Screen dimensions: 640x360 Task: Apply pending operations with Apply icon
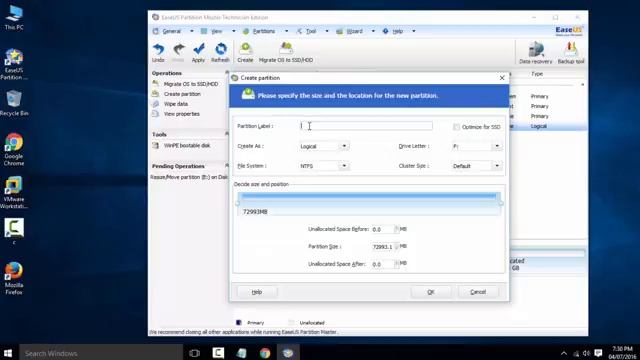198,53
